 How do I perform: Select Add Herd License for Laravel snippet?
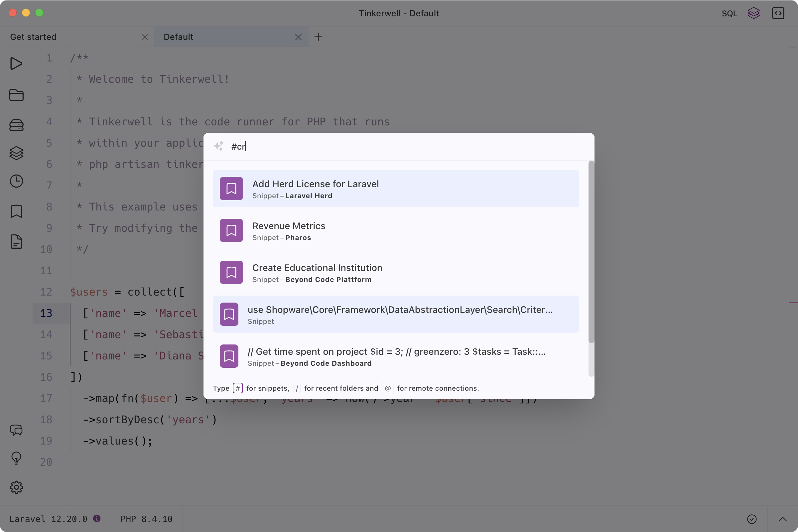point(396,189)
